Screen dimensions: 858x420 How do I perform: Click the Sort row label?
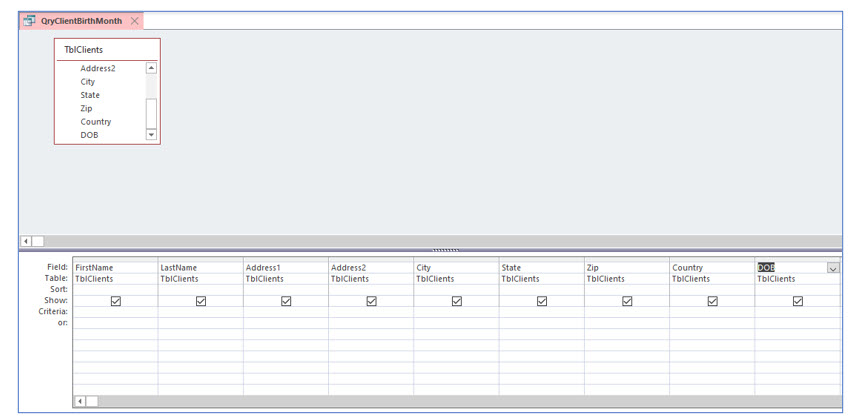[x=59, y=289]
